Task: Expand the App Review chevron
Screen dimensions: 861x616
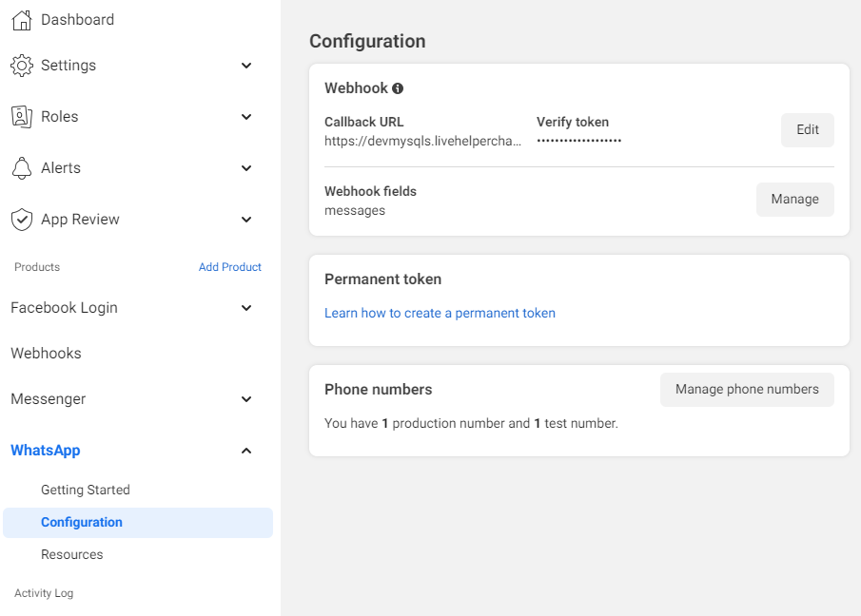Action: (246, 220)
